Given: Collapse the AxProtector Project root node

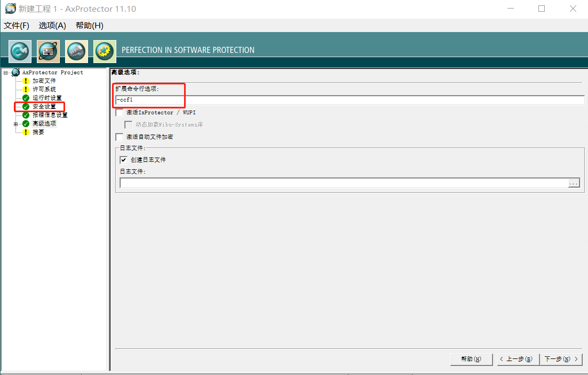Looking at the screenshot, I should tap(6, 73).
